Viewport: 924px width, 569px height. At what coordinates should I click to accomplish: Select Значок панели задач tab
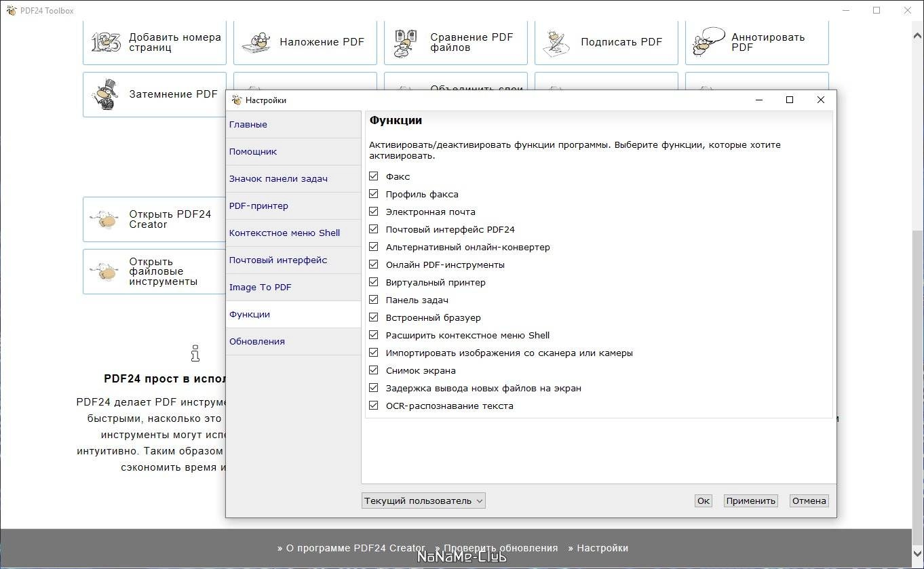point(293,179)
